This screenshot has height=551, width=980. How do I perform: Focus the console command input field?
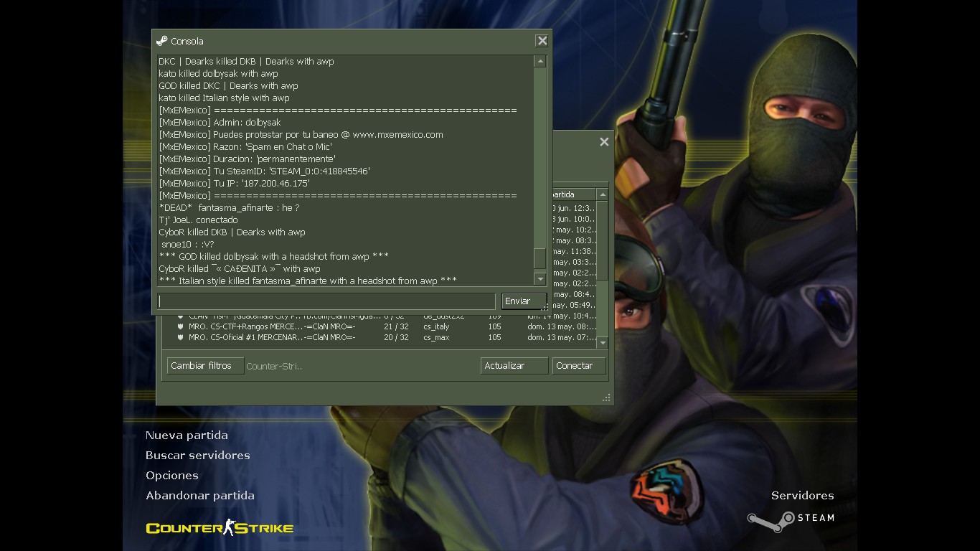(326, 301)
